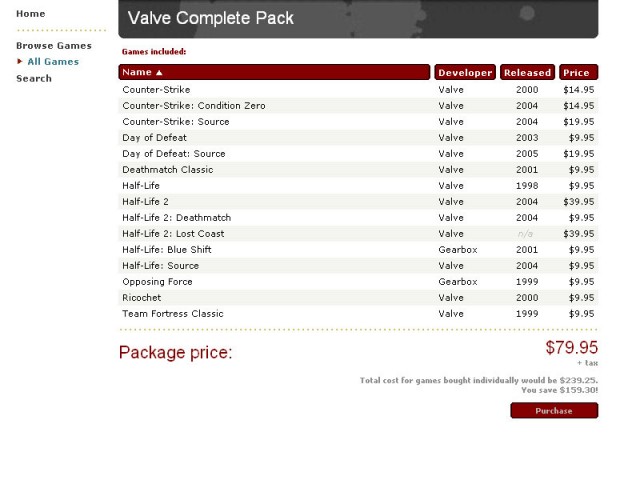Select Half-Life 2: Lost Coast entry
Image resolution: width=640 pixels, height=480 pixels.
click(173, 233)
